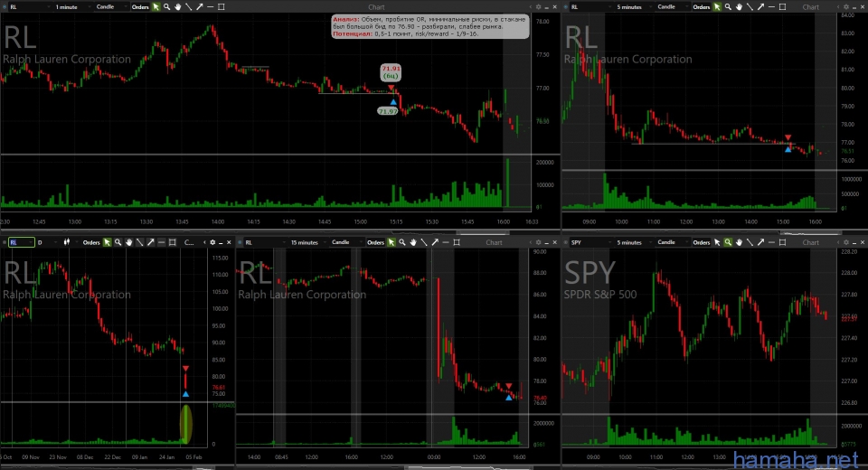Toggle Orders in RL daily chart
Screen dimensions: 868x470
click(91, 242)
